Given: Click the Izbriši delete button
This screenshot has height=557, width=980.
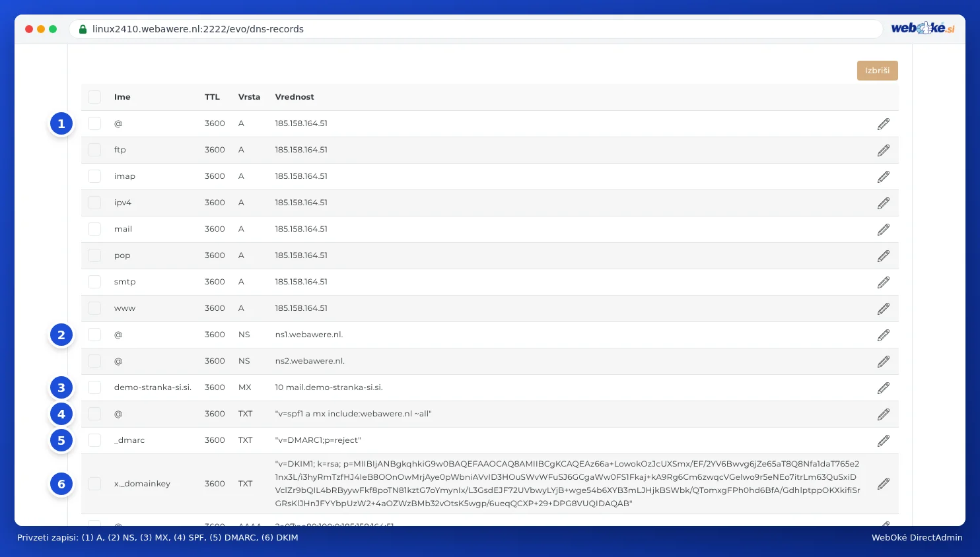Looking at the screenshot, I should point(877,71).
